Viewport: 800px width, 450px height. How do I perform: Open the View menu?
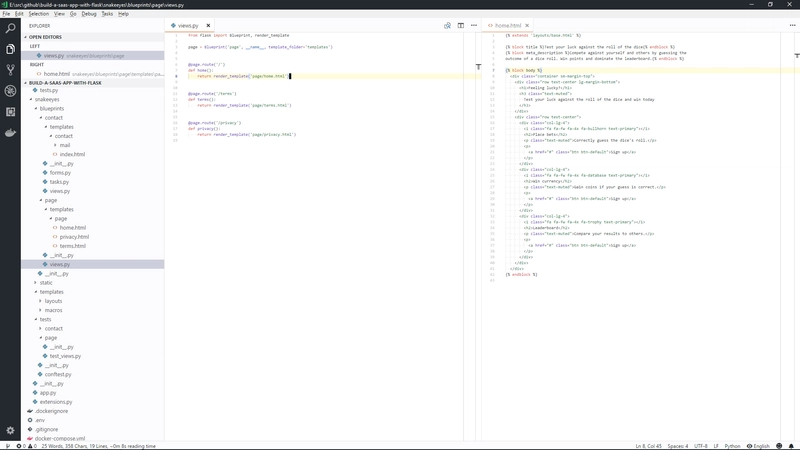[x=59, y=14]
